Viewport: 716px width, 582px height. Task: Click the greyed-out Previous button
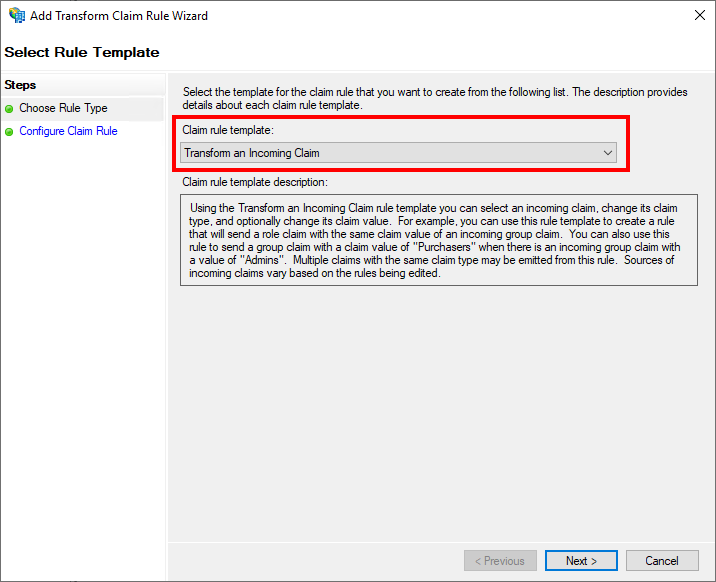click(x=500, y=561)
